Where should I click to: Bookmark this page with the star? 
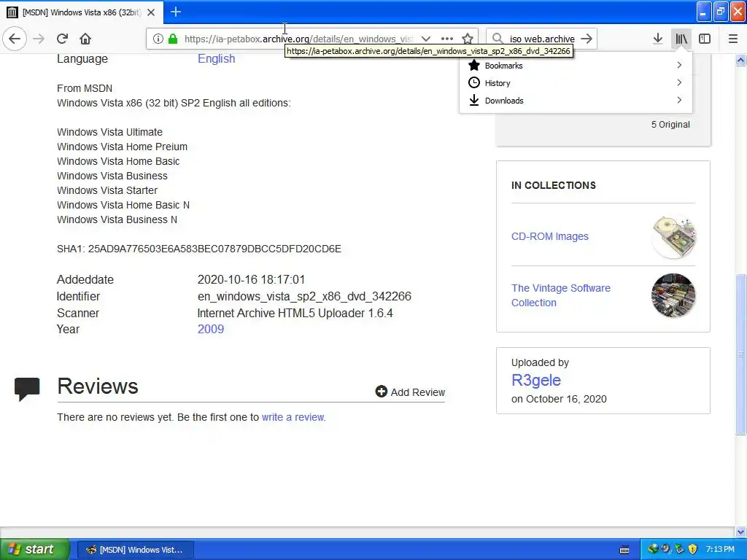click(468, 39)
